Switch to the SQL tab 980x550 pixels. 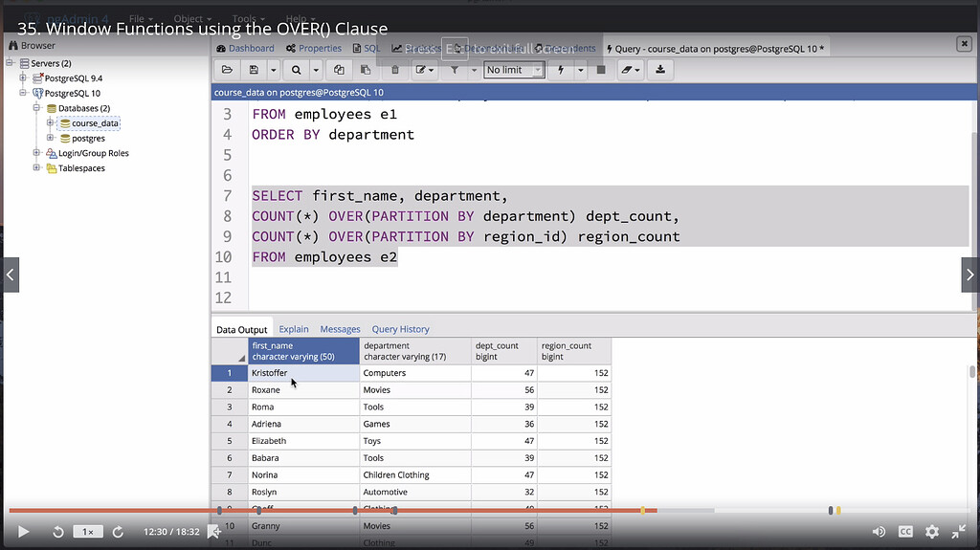point(367,48)
